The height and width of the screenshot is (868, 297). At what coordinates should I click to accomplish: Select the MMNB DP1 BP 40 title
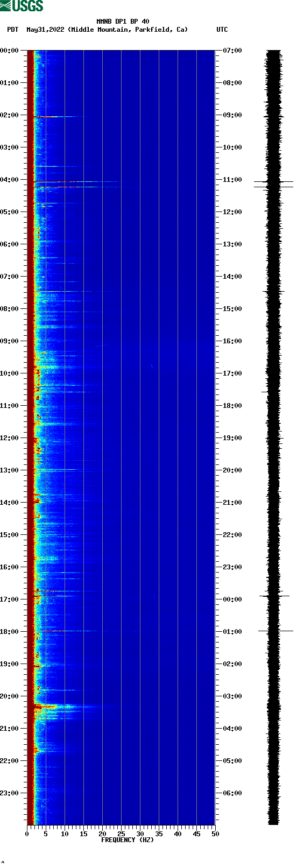tap(123, 22)
